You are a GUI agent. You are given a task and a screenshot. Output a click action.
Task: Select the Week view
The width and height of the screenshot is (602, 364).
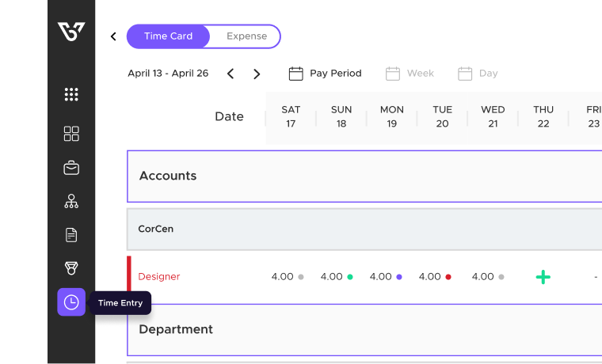point(410,74)
